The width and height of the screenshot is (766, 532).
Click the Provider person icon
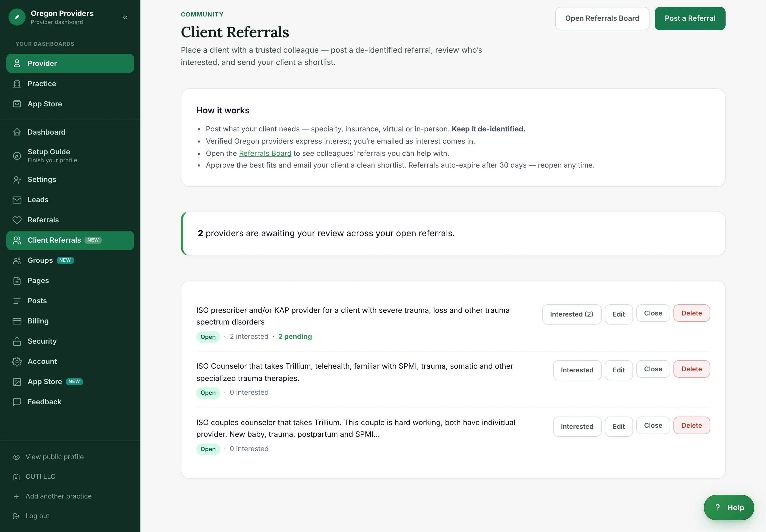pyautogui.click(x=17, y=63)
